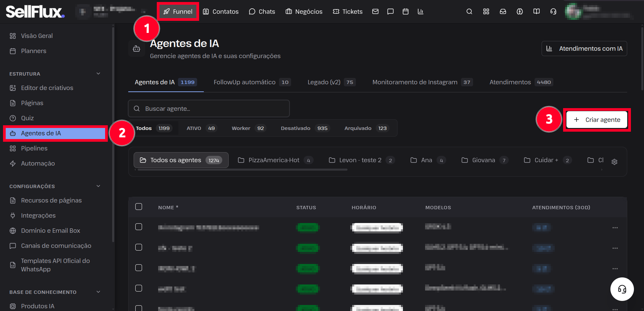Open the three-dot menu of the third agent row
This screenshot has width=644, height=311.
tap(615, 269)
